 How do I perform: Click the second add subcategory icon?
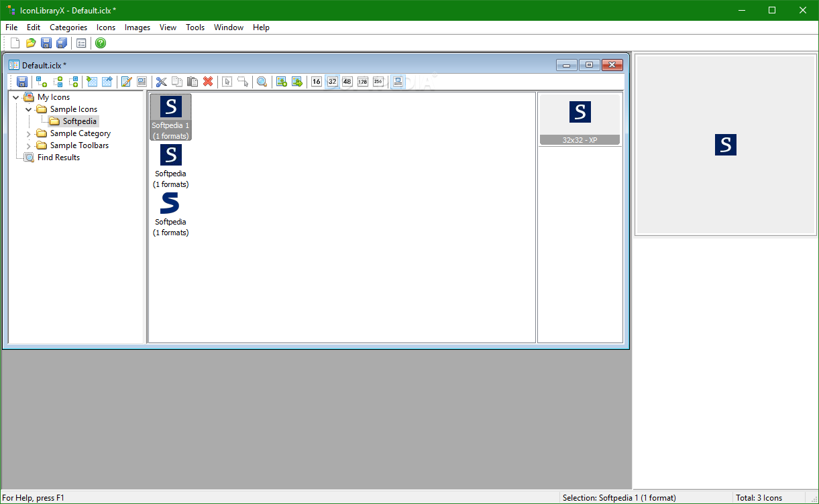pos(58,82)
